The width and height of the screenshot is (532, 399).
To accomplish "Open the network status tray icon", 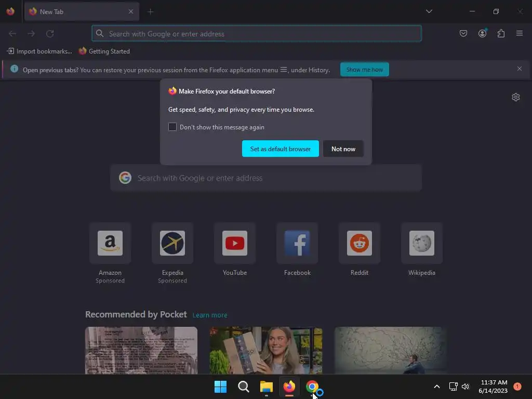I will click(x=453, y=387).
